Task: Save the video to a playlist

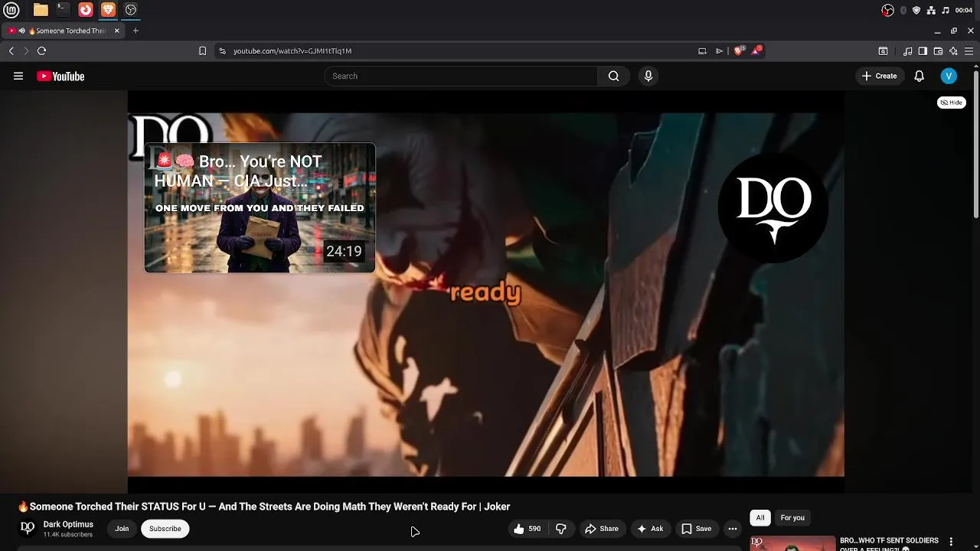Action: 697,529
